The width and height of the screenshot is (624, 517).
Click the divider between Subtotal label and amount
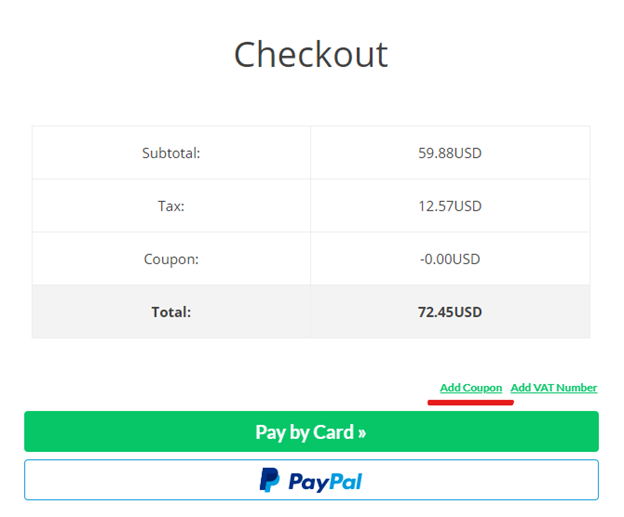[x=310, y=153]
